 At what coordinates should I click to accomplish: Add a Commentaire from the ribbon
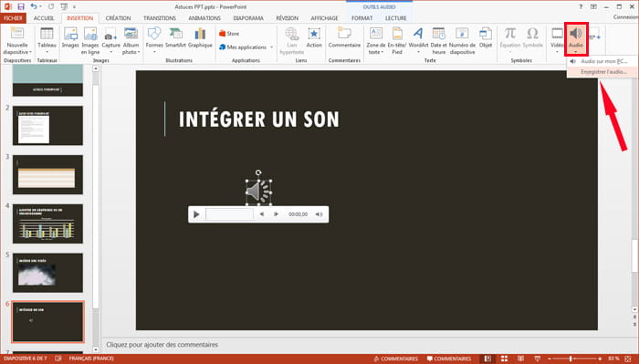(x=344, y=38)
